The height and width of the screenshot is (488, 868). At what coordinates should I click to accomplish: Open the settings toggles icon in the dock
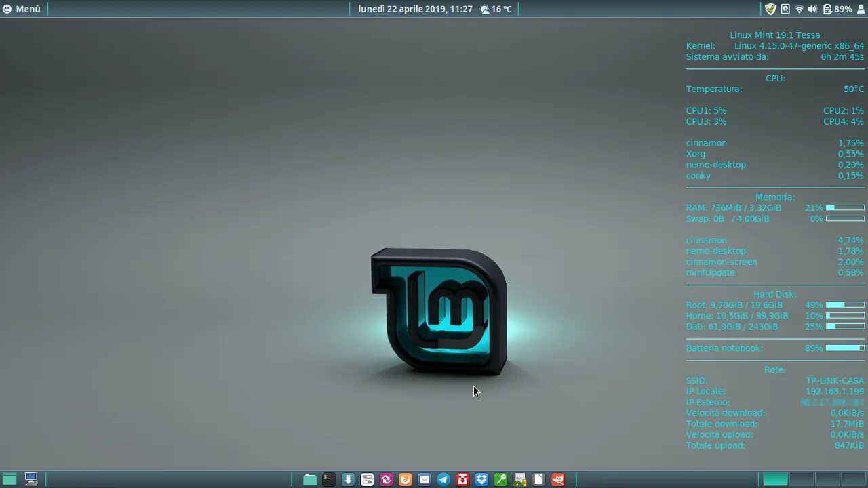pyautogui.click(x=367, y=479)
